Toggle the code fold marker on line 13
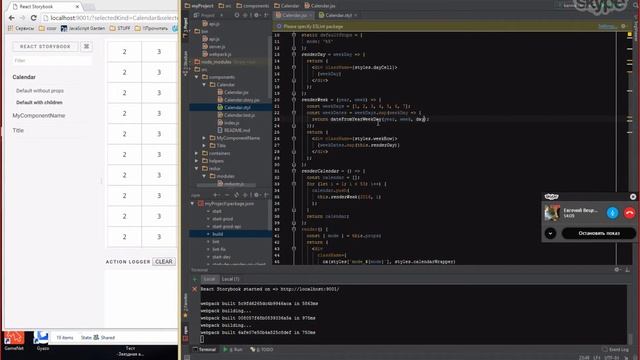The width and height of the screenshot is (640, 360). coord(293,54)
